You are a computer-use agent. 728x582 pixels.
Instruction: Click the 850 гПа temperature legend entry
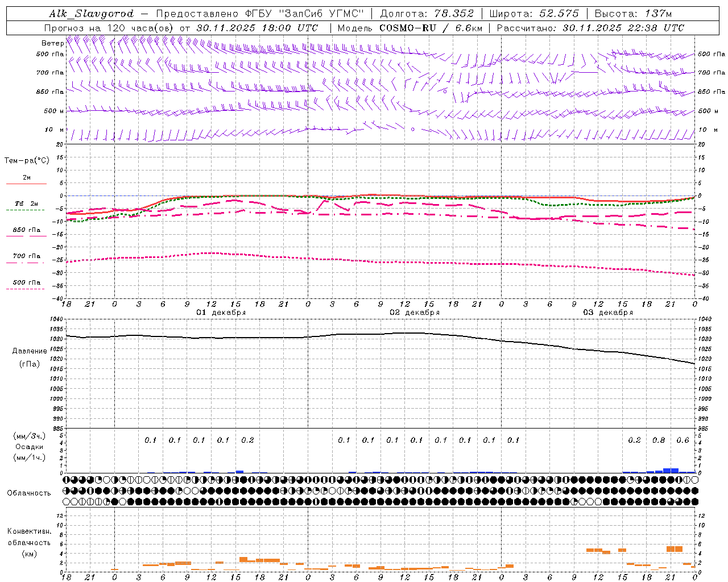26,230
